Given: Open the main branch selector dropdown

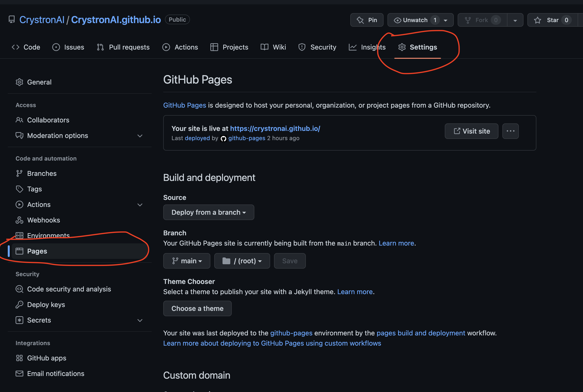Looking at the screenshot, I should coord(187,261).
